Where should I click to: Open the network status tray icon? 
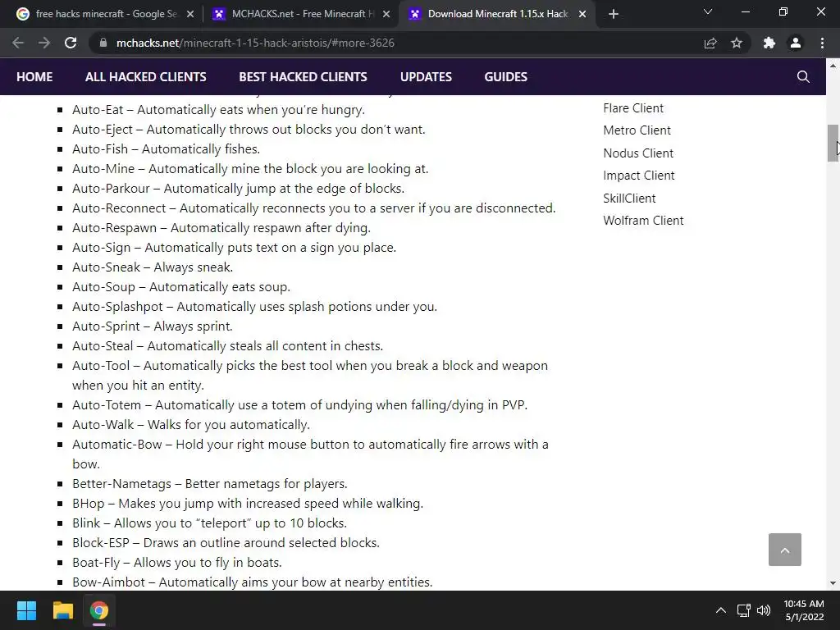(743, 610)
